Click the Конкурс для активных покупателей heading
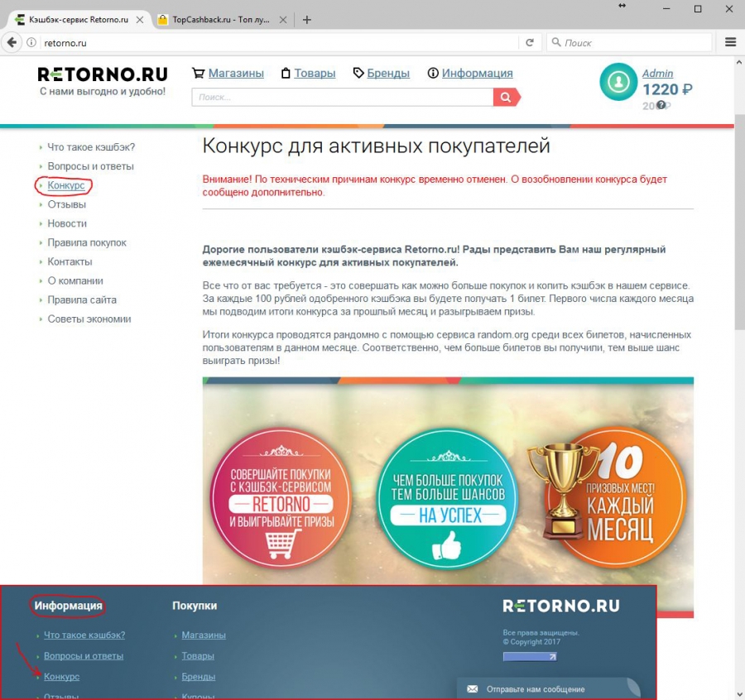This screenshot has height=700, width=745. [x=376, y=146]
